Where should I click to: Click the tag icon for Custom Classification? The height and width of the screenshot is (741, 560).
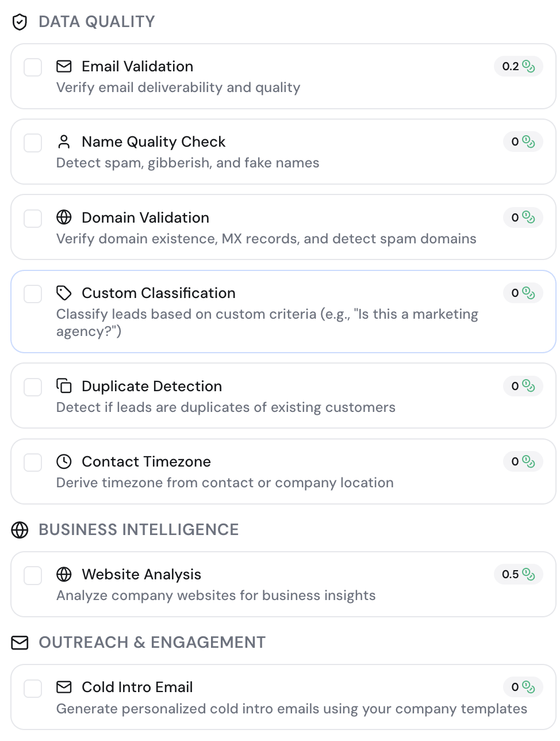tap(64, 293)
